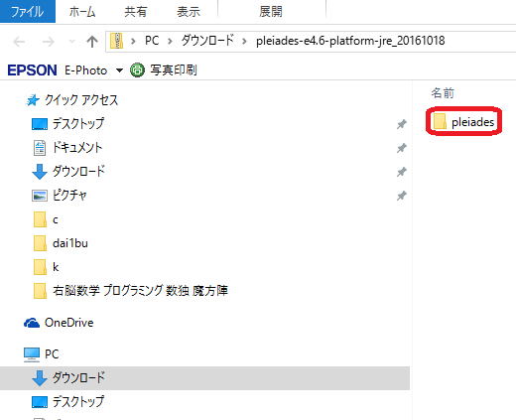Select the zip folder icon in address bar
This screenshot has width=516, height=420.
point(116,42)
